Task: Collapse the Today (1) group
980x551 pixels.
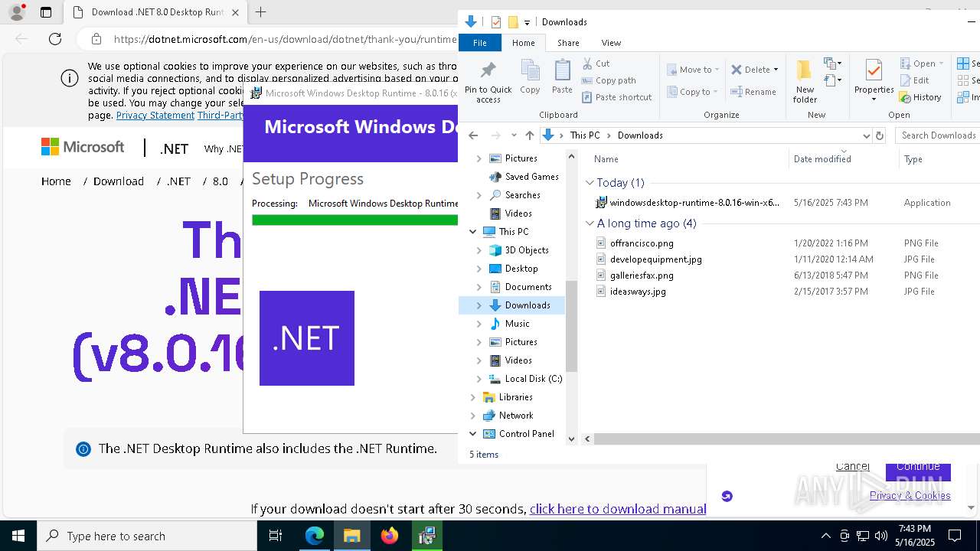Action: point(590,183)
